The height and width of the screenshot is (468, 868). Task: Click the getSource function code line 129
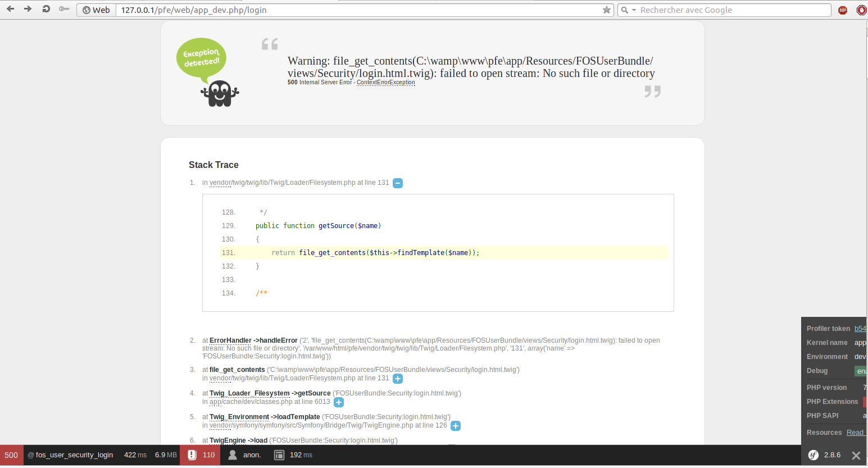click(x=318, y=226)
